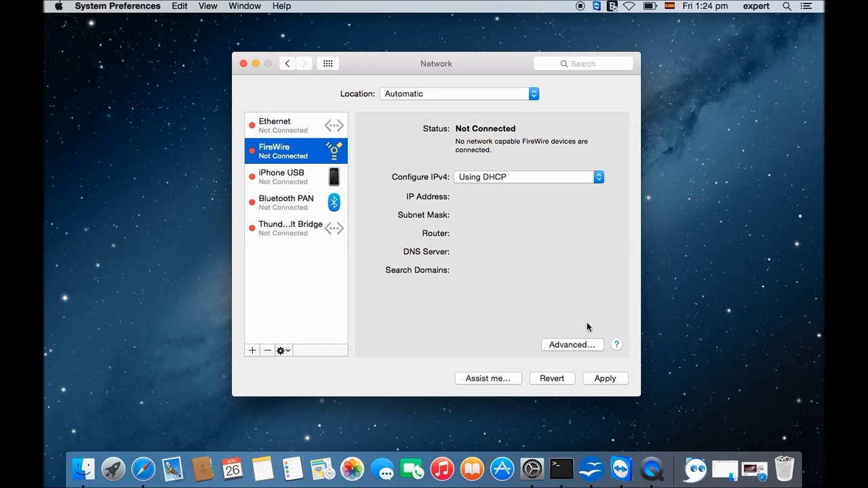The width and height of the screenshot is (868, 488).
Task: Open Photos from the Dock
Action: pyautogui.click(x=352, y=468)
